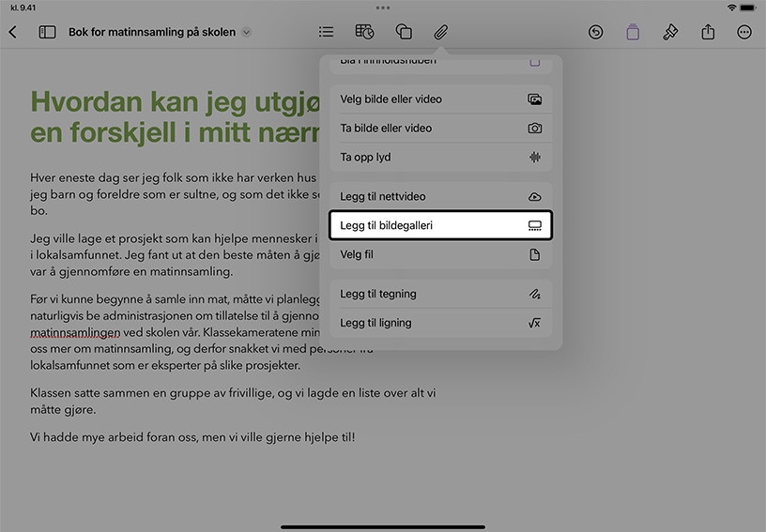Go back with the left chevron

pyautogui.click(x=13, y=32)
